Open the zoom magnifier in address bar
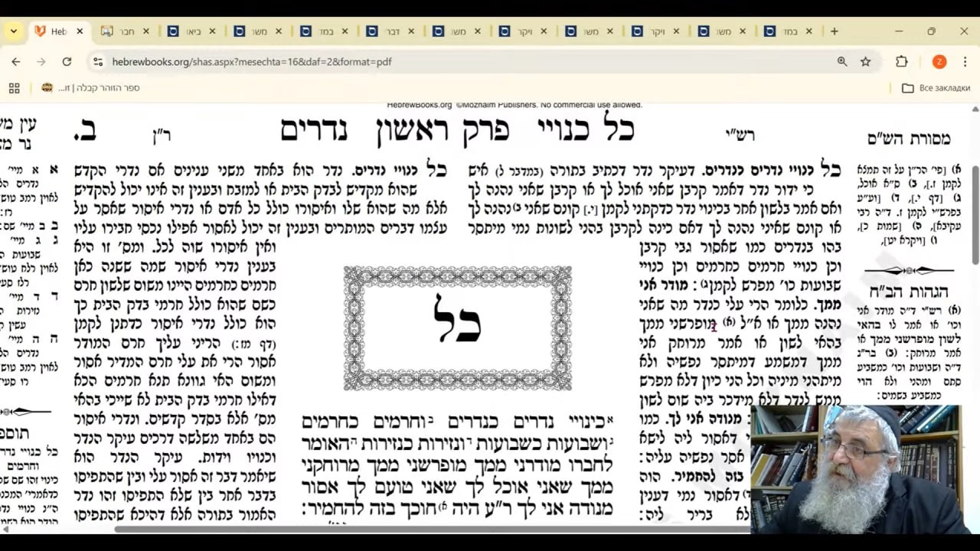 pyautogui.click(x=842, y=61)
